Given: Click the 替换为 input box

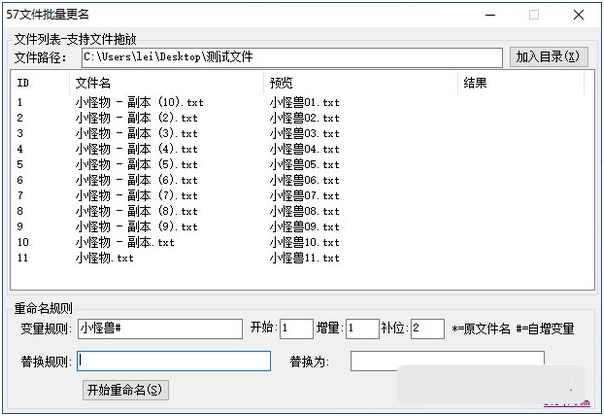Looking at the screenshot, I should tap(447, 360).
